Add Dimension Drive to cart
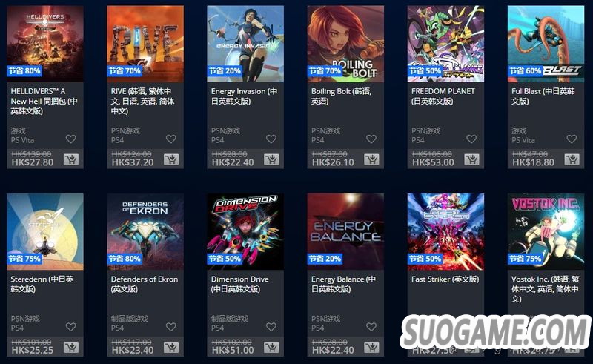This screenshot has height=364, width=593. click(271, 347)
